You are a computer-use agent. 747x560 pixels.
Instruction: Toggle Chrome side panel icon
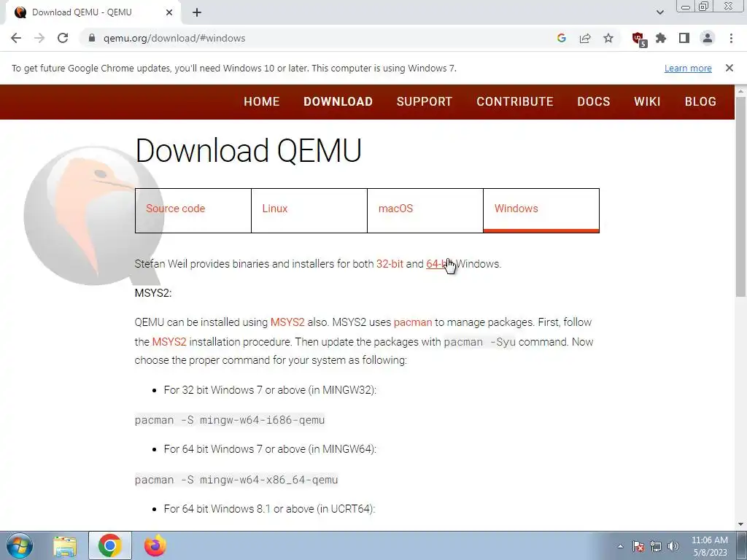(x=684, y=38)
